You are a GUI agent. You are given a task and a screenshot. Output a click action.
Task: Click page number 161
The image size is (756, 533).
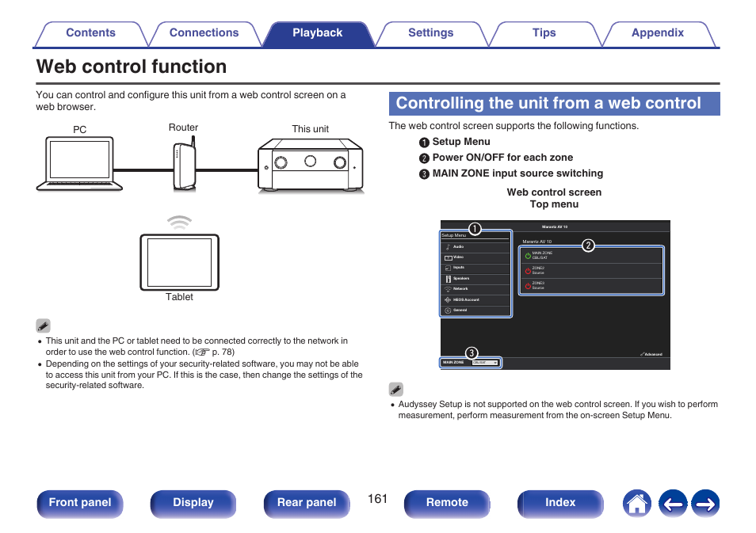pos(377,499)
